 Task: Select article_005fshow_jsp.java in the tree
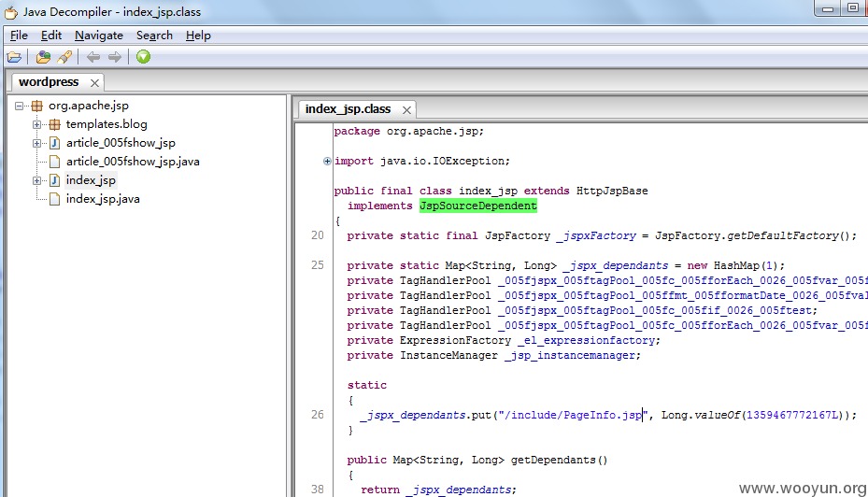click(x=133, y=162)
